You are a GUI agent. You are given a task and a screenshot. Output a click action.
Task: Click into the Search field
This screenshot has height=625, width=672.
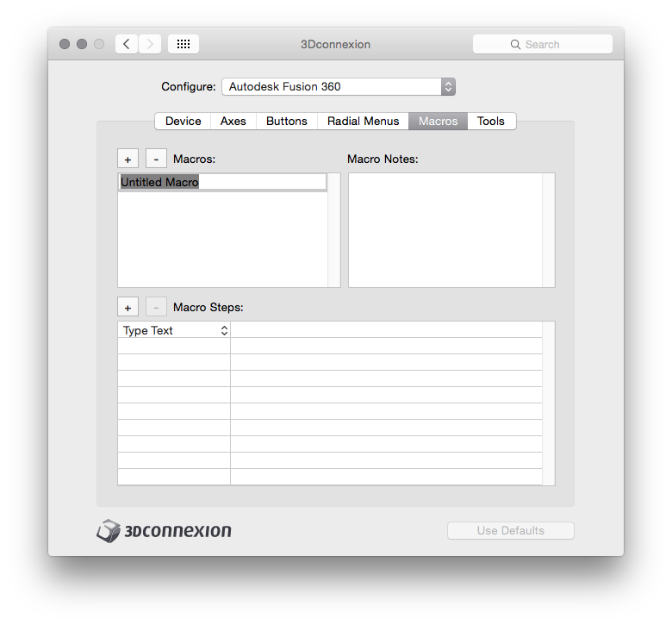point(543,44)
